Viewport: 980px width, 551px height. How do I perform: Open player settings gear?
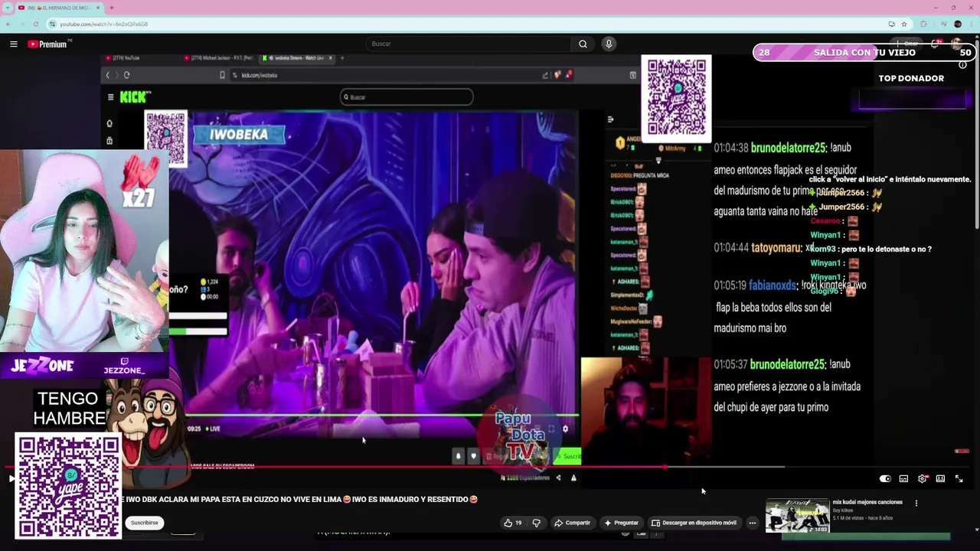[x=922, y=479]
